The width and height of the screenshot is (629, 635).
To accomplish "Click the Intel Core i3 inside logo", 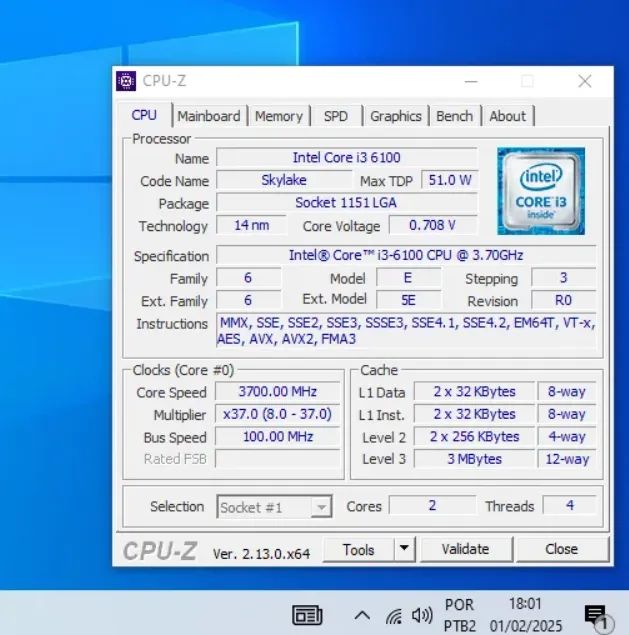I will tap(541, 191).
